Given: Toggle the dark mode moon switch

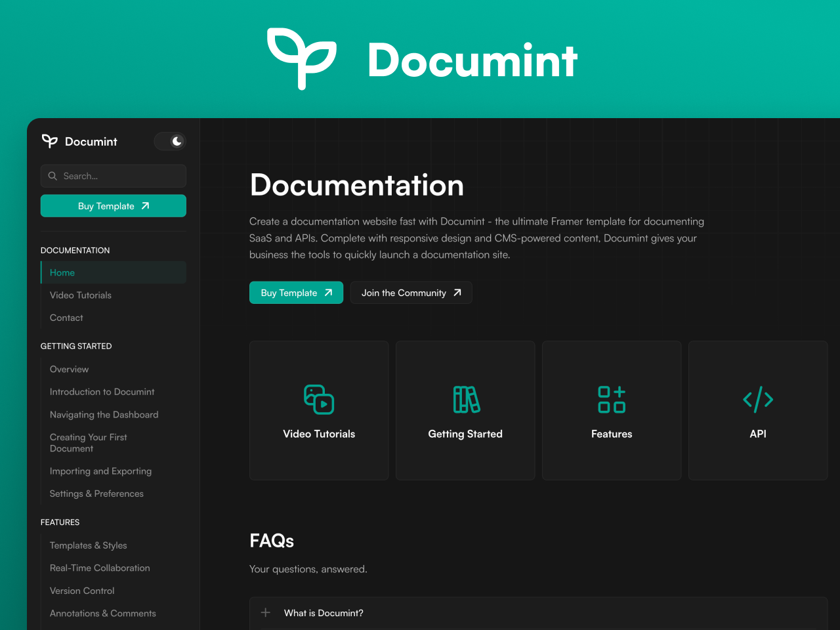Looking at the screenshot, I should pyautogui.click(x=171, y=141).
